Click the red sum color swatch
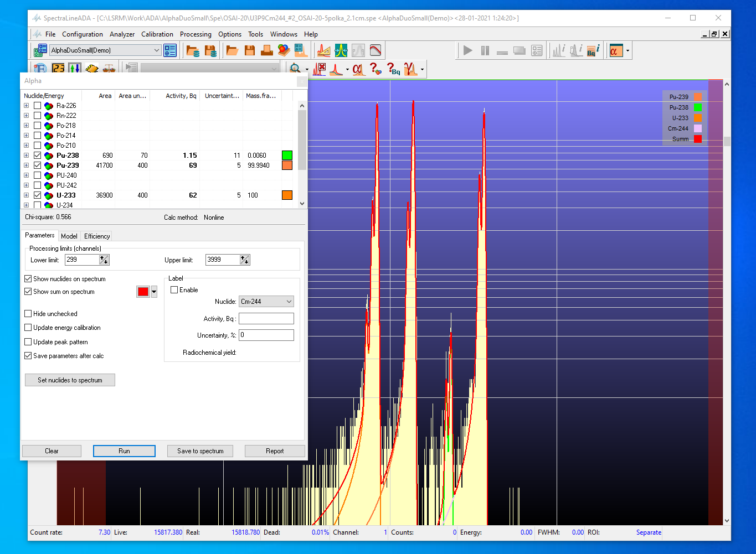 (x=143, y=292)
